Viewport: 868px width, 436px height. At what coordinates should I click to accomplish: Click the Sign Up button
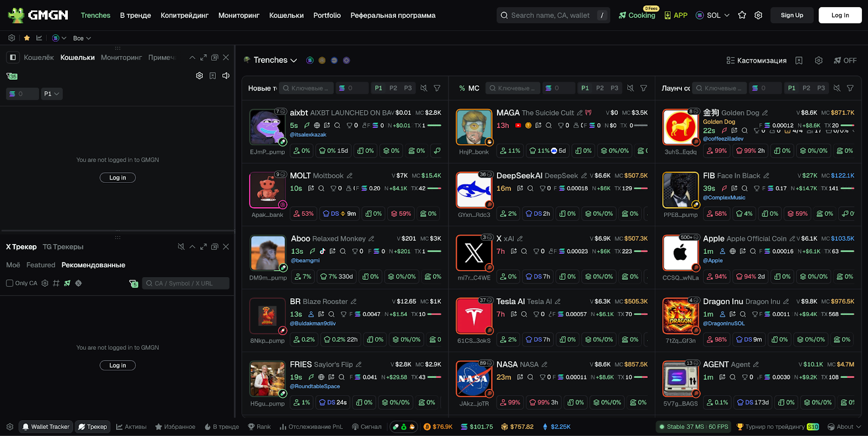click(792, 15)
